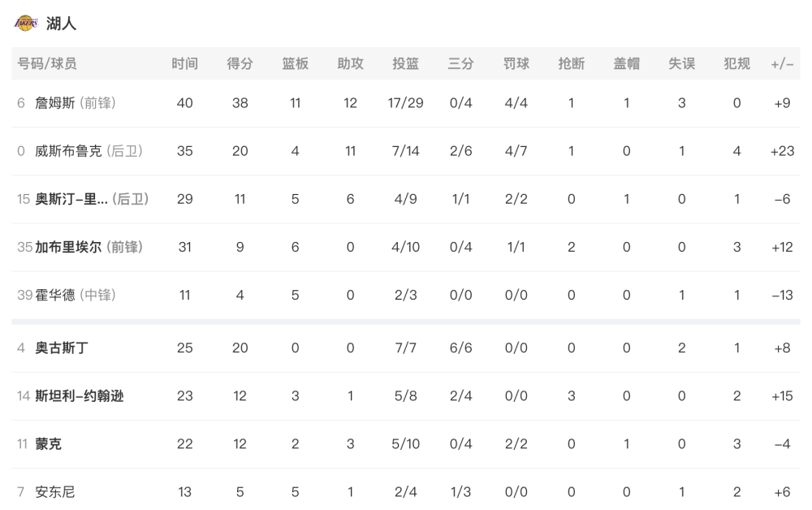Screen dimensions: 812x510
Task: Open player 詹姆斯 profile link
Action: coord(55,103)
